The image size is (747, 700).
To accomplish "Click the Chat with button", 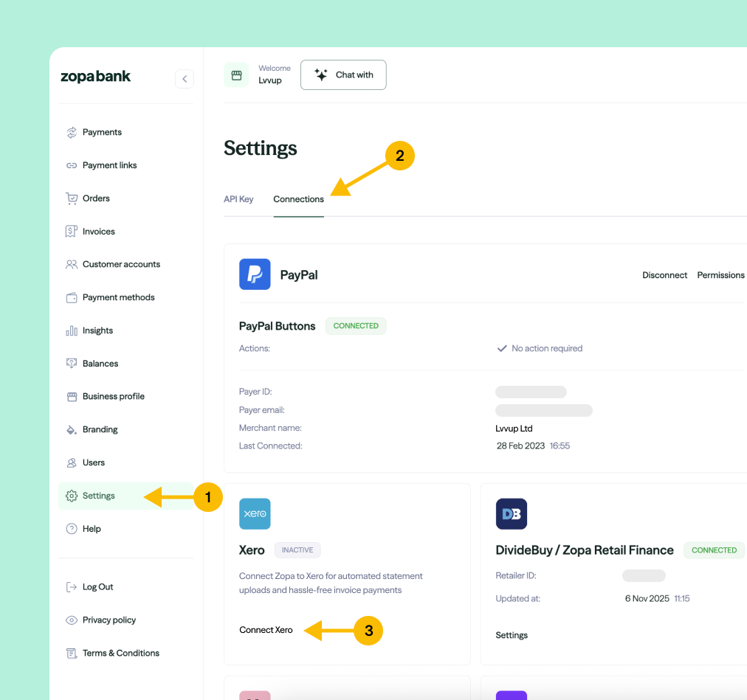I will (x=343, y=74).
